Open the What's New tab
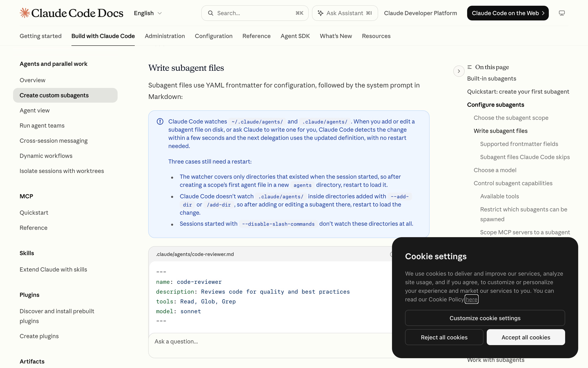Screen dimensions: 588x368 (336, 36)
